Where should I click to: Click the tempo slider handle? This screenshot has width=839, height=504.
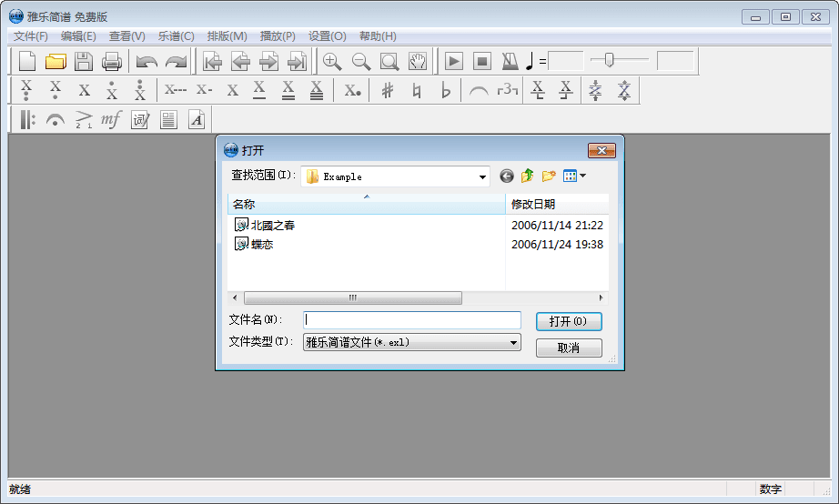(609, 60)
